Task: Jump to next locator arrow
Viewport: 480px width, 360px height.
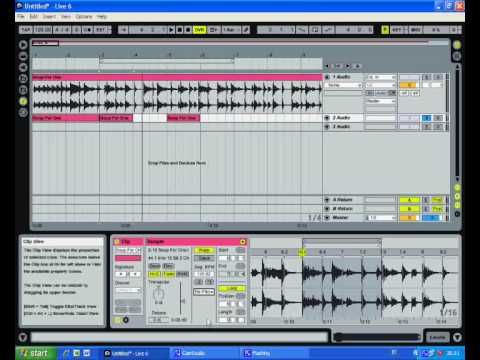Action: [348, 66]
